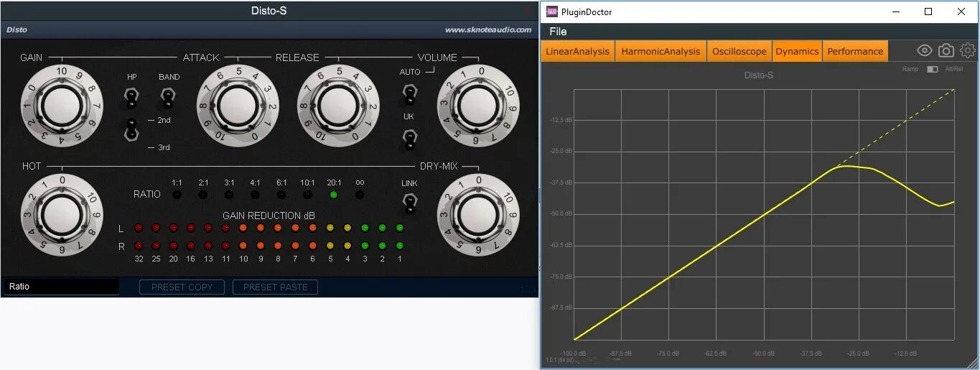Click the PRESET PASTE button
This screenshot has width=980, height=370.
click(x=276, y=287)
